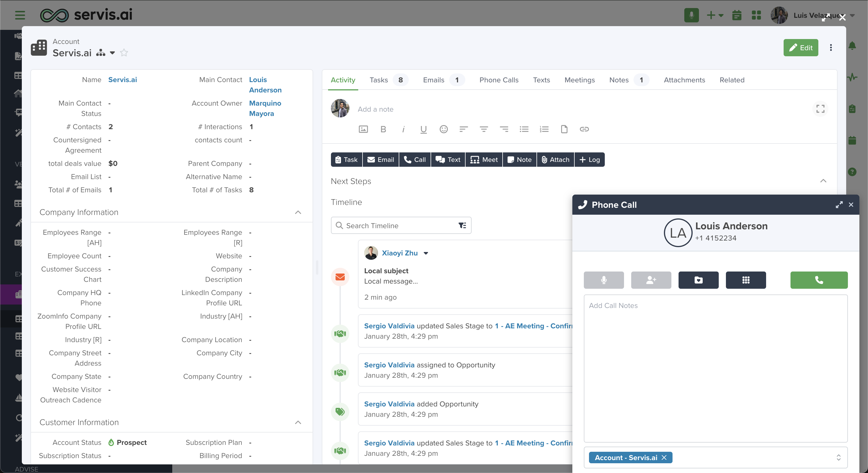The image size is (868, 473).
Task: Add participant in Phone Call panel
Action: point(651,280)
